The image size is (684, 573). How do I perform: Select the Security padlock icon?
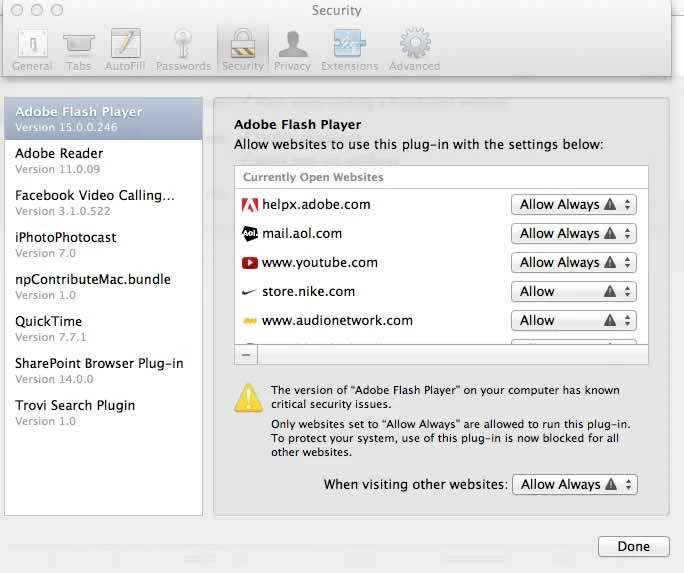(243, 43)
